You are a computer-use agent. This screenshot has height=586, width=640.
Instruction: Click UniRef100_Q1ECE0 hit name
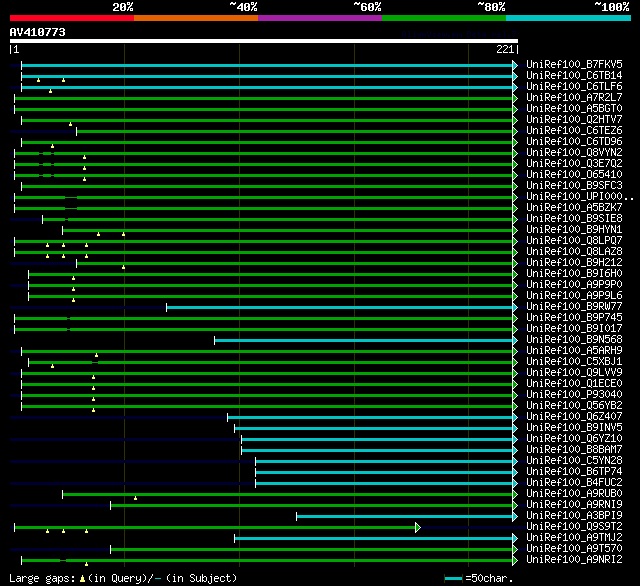574,384
